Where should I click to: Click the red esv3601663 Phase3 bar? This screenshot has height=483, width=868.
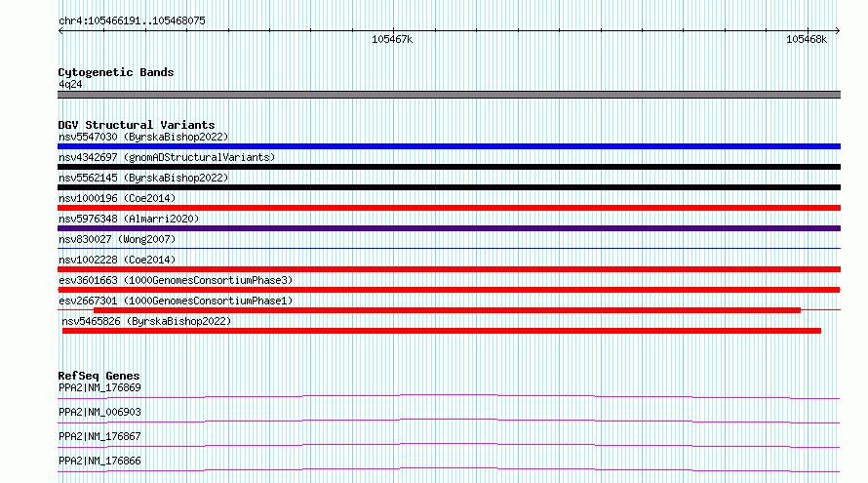pos(449,290)
